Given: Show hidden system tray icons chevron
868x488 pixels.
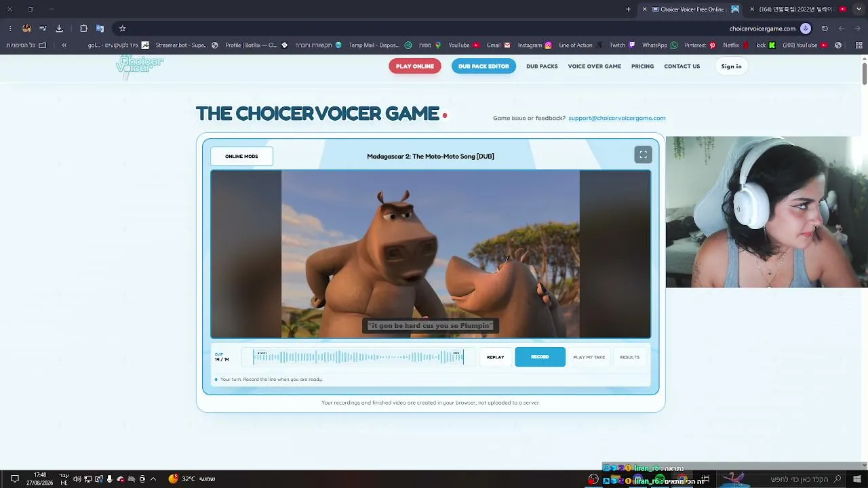Looking at the screenshot, I should pyautogui.click(x=153, y=479).
